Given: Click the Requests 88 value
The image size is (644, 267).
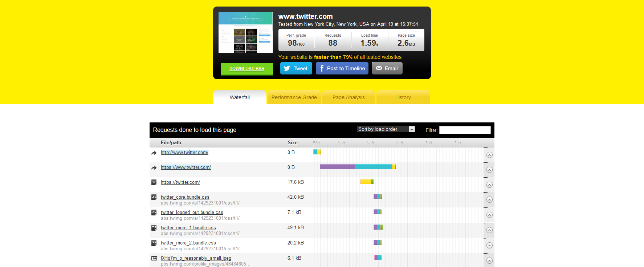Looking at the screenshot, I should click(x=333, y=43).
